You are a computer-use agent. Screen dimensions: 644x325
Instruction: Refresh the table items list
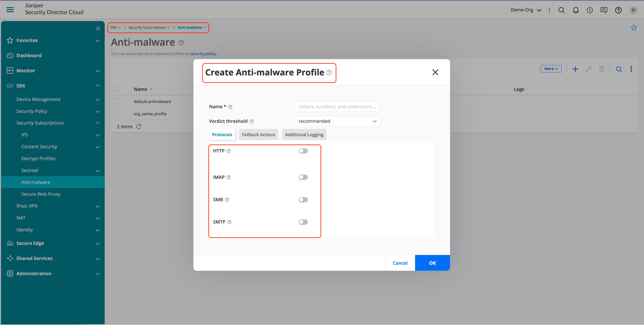coord(139,127)
